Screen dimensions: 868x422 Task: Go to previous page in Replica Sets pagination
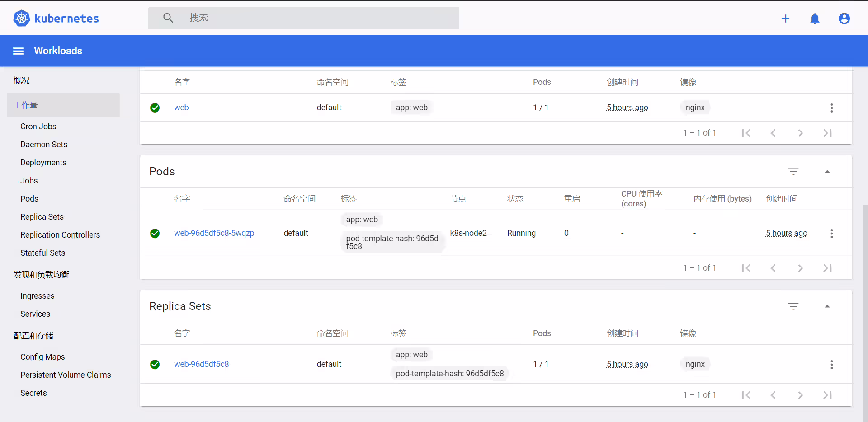coord(773,395)
